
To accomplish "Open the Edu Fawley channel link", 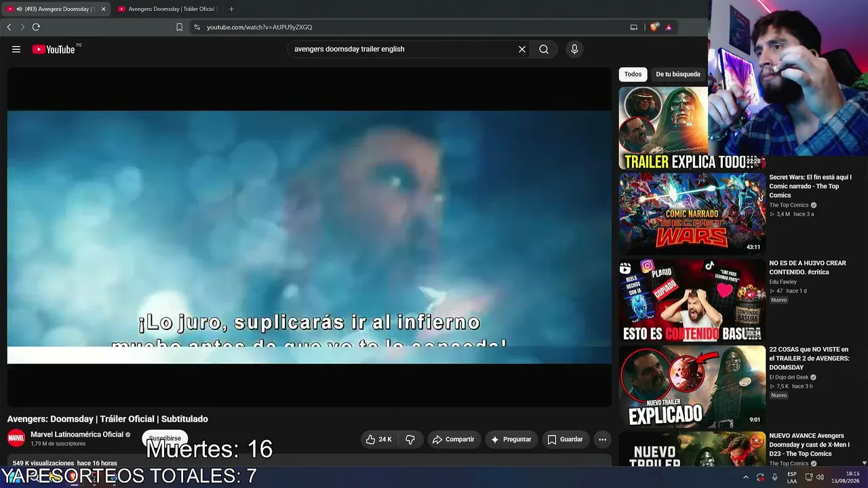I will (x=783, y=282).
